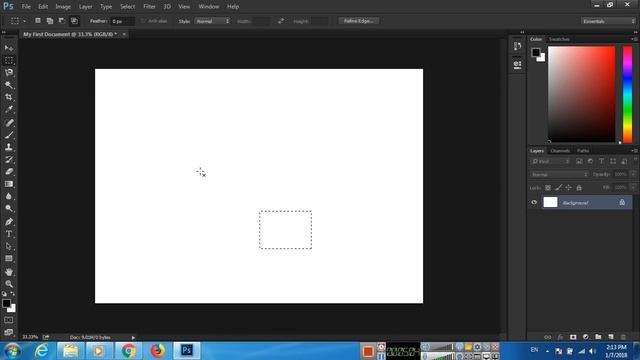Toggle type layer filter in Layers

(602, 162)
